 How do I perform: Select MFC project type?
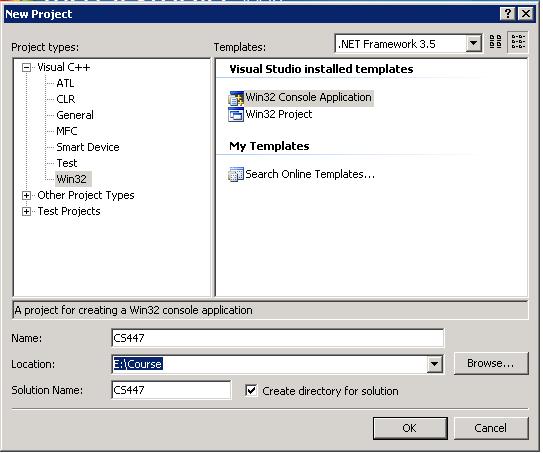66,131
